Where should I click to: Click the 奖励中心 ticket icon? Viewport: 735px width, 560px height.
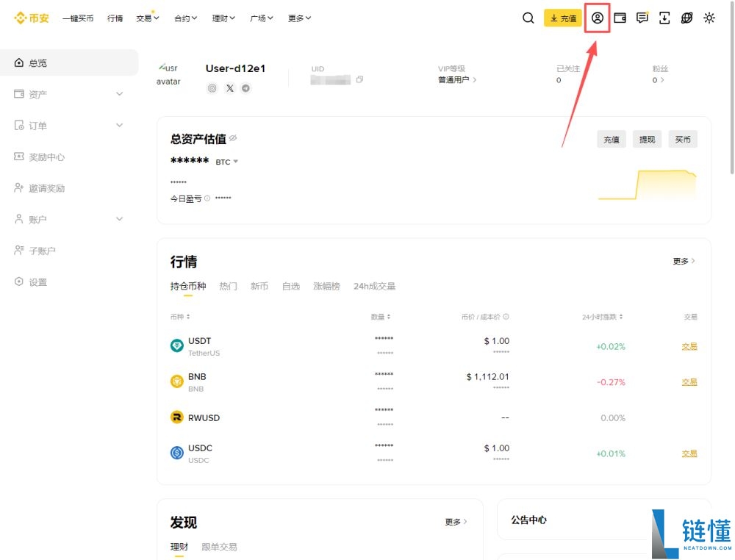click(19, 157)
